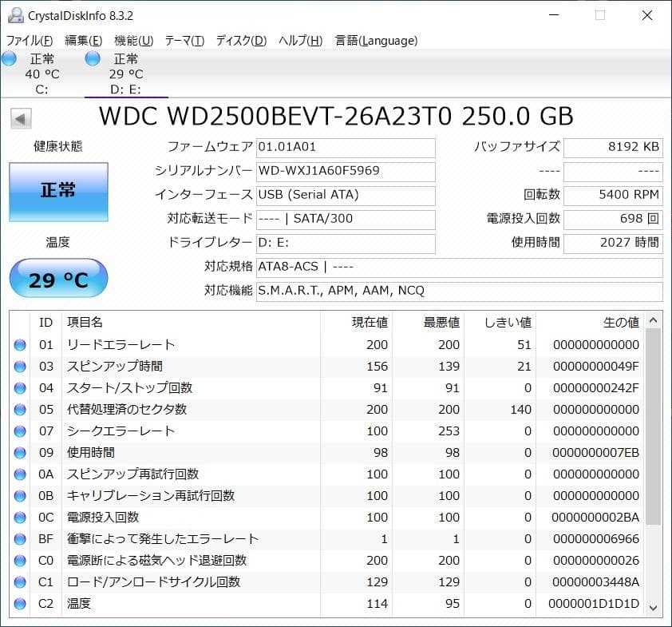The height and width of the screenshot is (627, 672).
Task: Click the scroll up arrow of attribute list
Action: coord(653,320)
